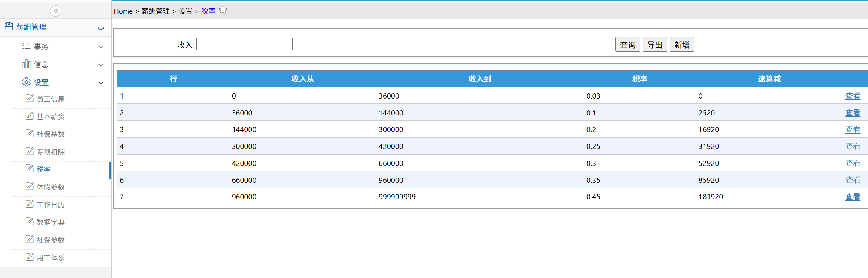Select the 0.03 tax rate cell
The height and width of the screenshot is (278, 868).
pos(640,96)
